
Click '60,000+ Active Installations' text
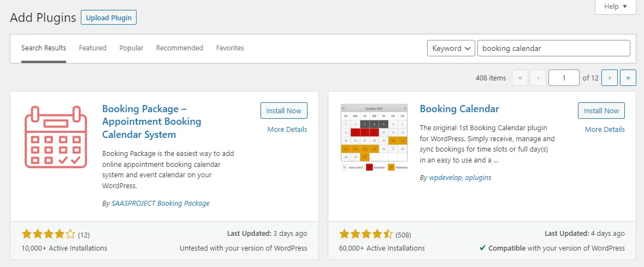(382, 248)
